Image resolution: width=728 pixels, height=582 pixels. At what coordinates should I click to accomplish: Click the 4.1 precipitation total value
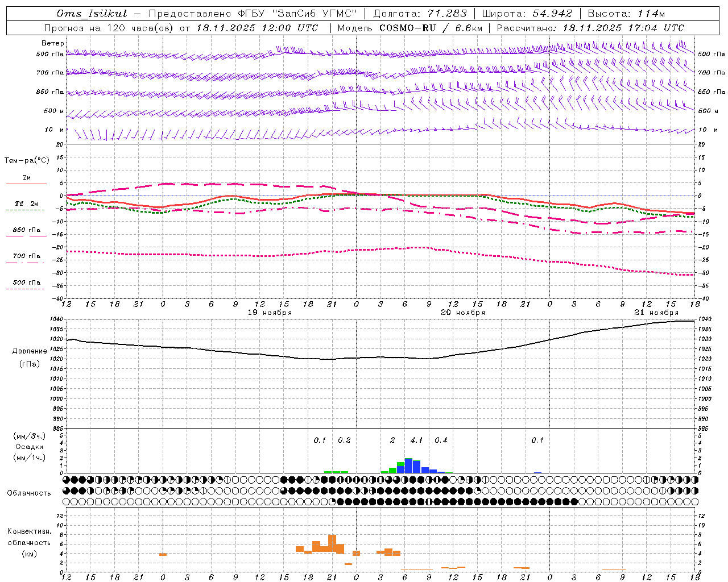[x=416, y=440]
